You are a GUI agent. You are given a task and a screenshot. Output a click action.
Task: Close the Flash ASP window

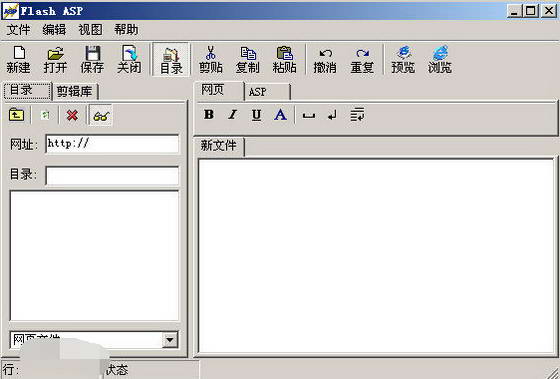tap(549, 11)
